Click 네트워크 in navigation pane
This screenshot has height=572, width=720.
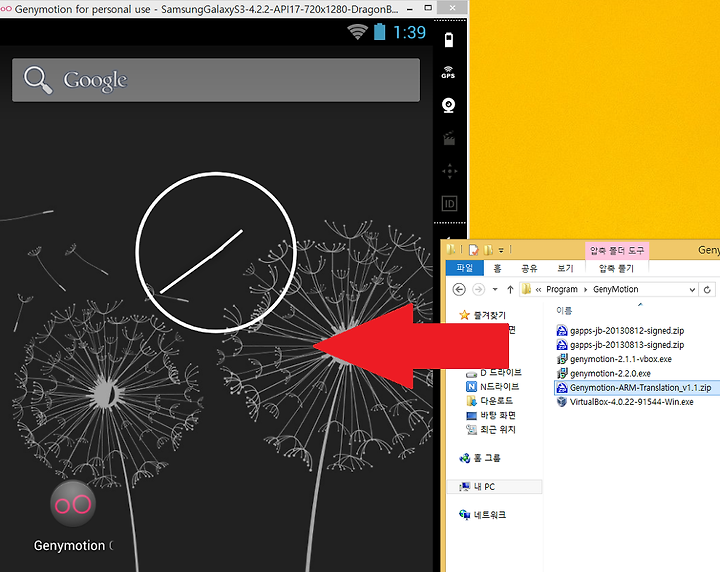coord(489,515)
